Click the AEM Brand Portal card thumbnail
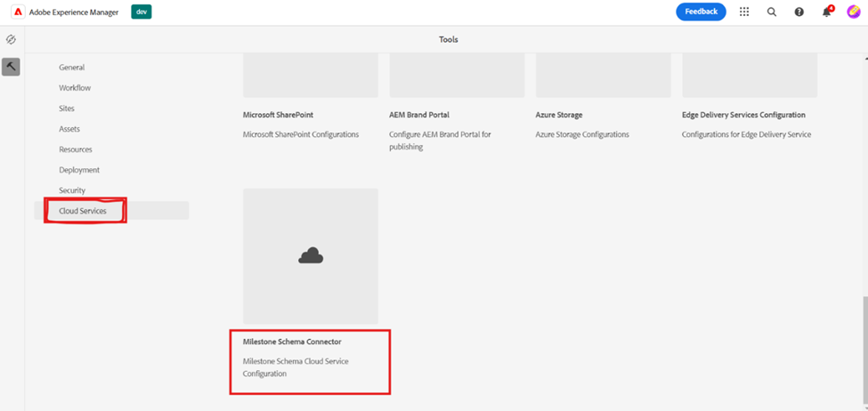 457,76
